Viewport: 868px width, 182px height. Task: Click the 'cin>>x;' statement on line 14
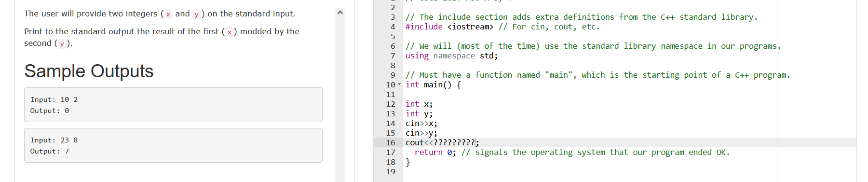coord(421,123)
